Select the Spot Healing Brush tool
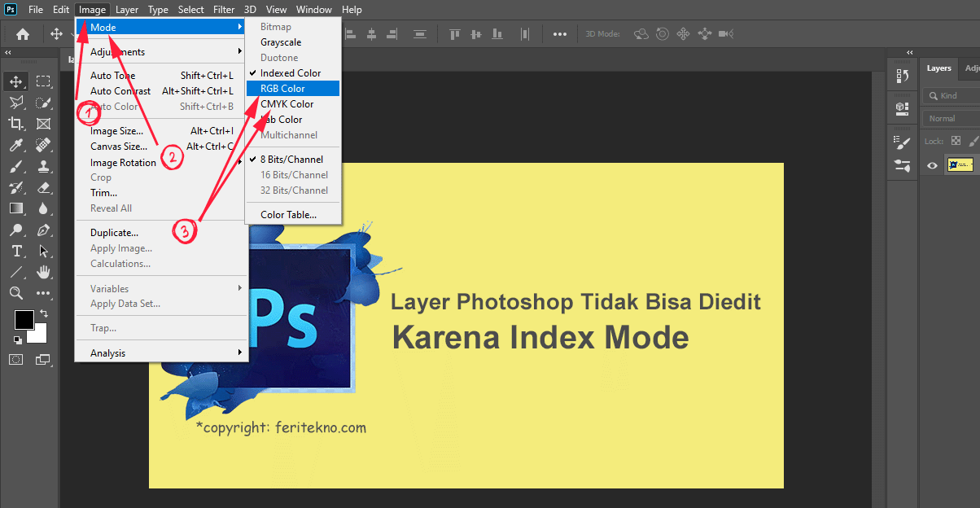This screenshot has height=508, width=980. (x=43, y=145)
